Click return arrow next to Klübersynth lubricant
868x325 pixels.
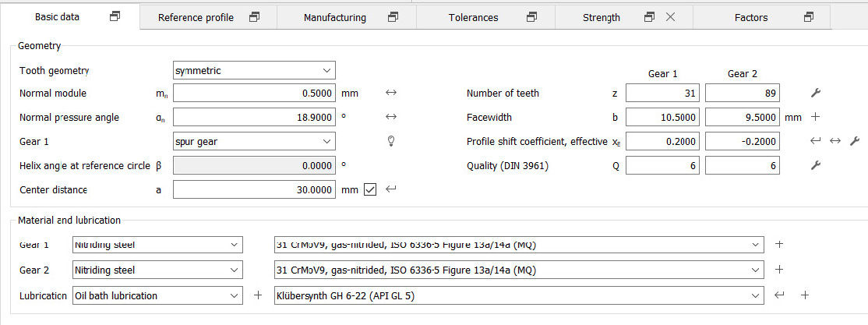779,295
